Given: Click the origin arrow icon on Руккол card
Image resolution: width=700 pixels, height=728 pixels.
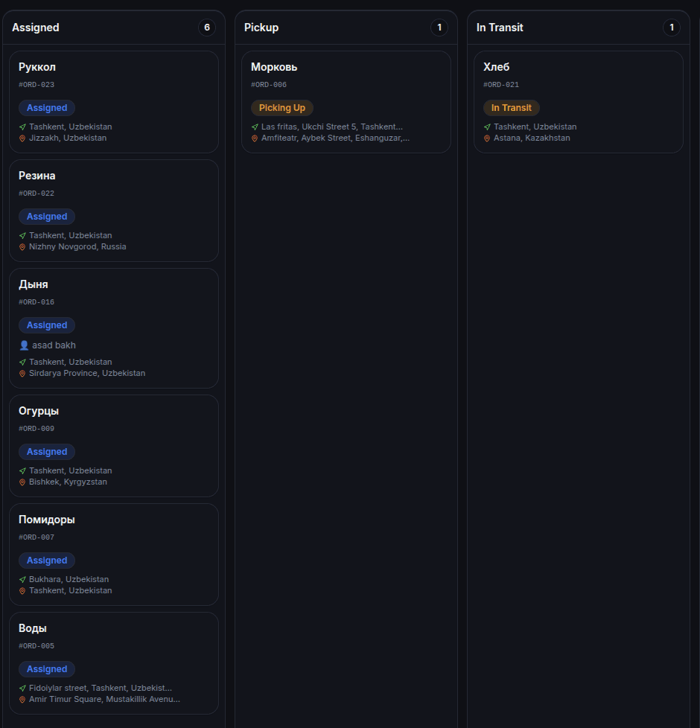Looking at the screenshot, I should [x=22, y=127].
